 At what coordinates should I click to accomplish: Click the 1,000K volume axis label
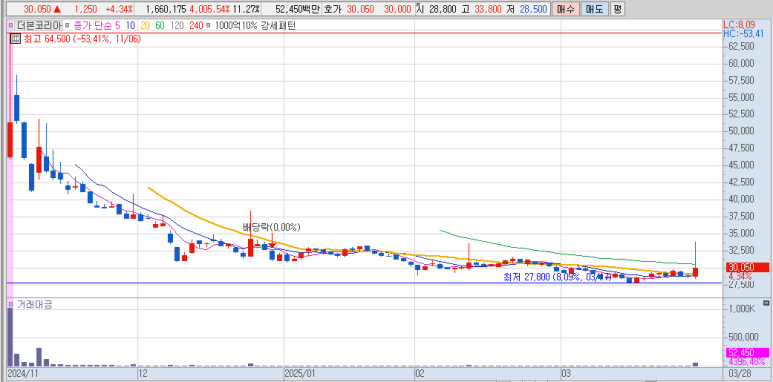coord(742,309)
